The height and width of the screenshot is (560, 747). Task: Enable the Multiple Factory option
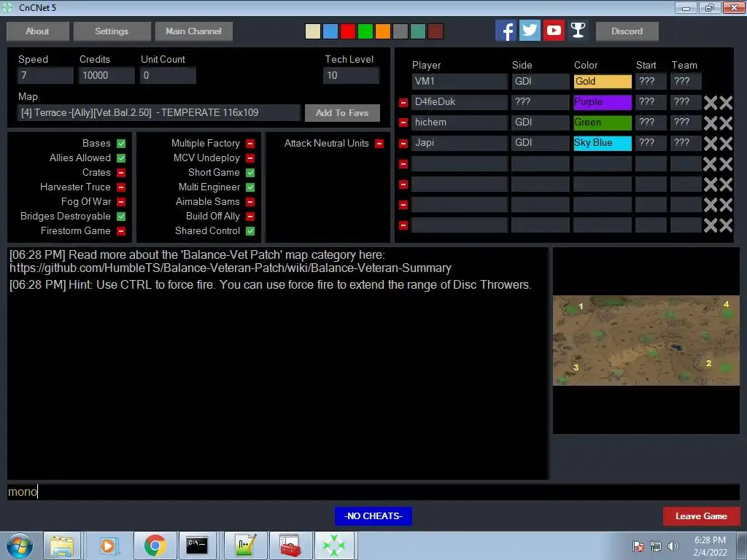[250, 144]
